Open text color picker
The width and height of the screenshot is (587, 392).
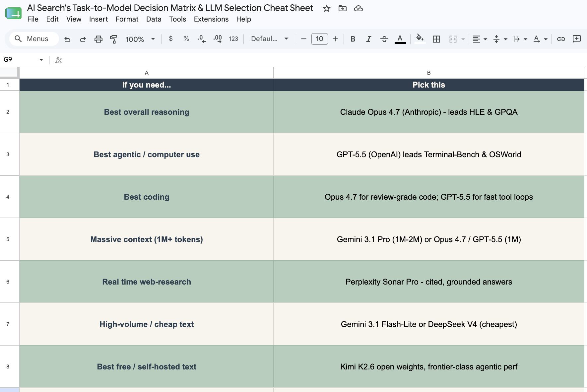tap(400, 39)
